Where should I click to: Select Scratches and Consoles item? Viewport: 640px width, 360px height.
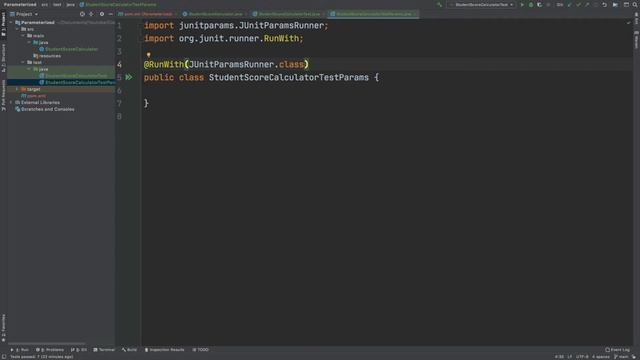click(44, 109)
